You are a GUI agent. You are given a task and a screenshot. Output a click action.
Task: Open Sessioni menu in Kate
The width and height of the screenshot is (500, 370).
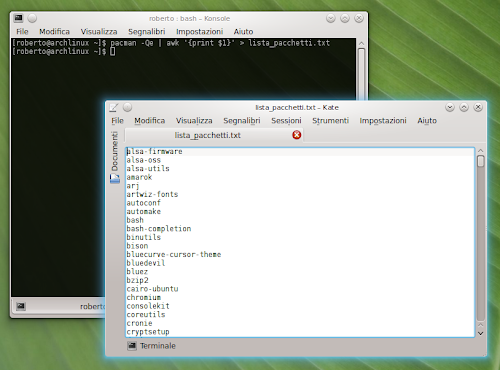(286, 121)
